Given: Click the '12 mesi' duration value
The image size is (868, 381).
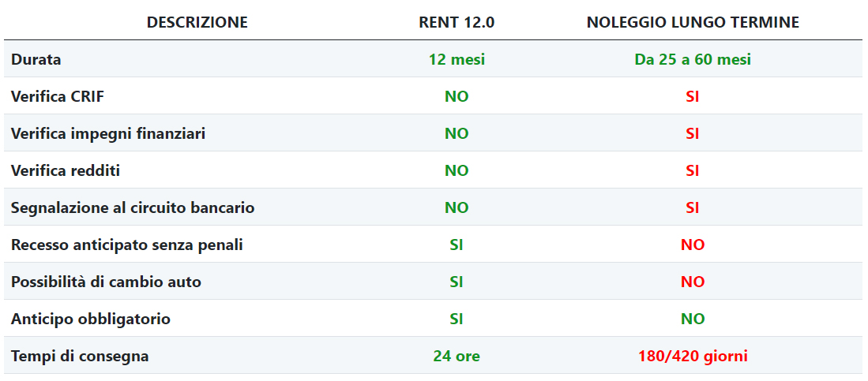Looking at the screenshot, I should tap(457, 59).
